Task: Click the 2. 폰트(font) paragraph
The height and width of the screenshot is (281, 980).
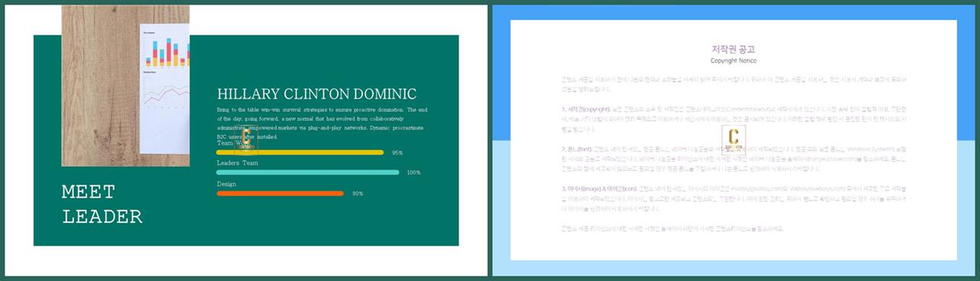Action: (733, 159)
